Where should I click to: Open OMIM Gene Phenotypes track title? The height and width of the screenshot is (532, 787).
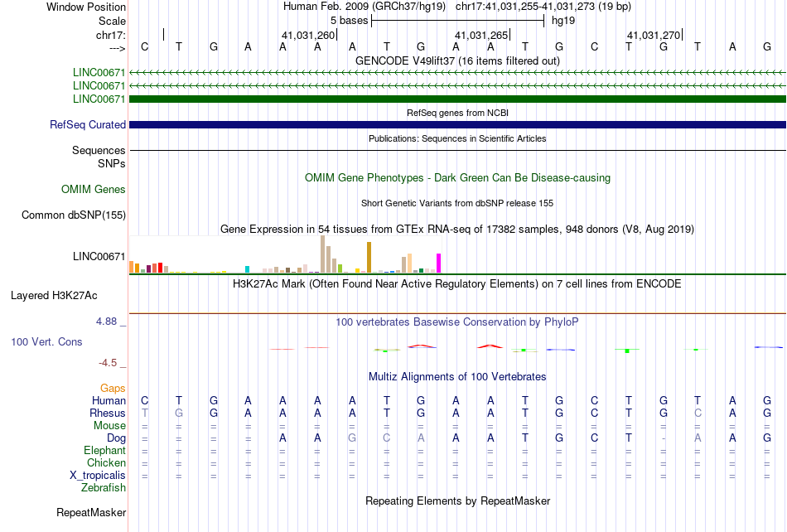click(457, 177)
